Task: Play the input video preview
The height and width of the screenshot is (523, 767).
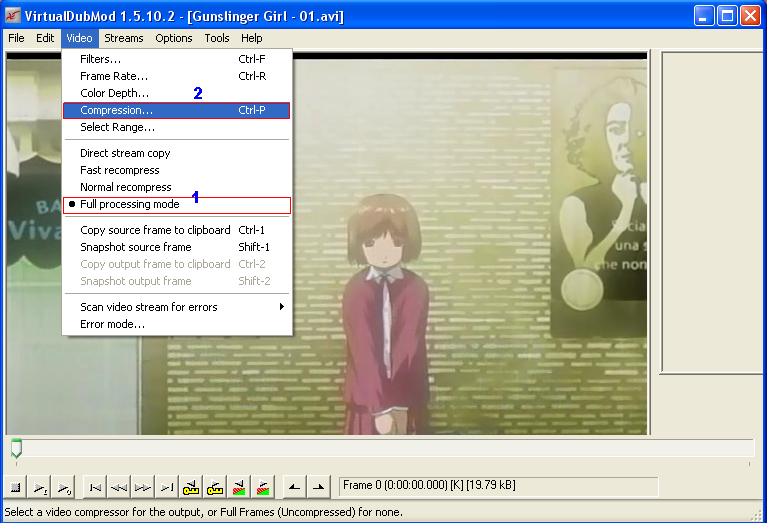Action: click(x=40, y=487)
